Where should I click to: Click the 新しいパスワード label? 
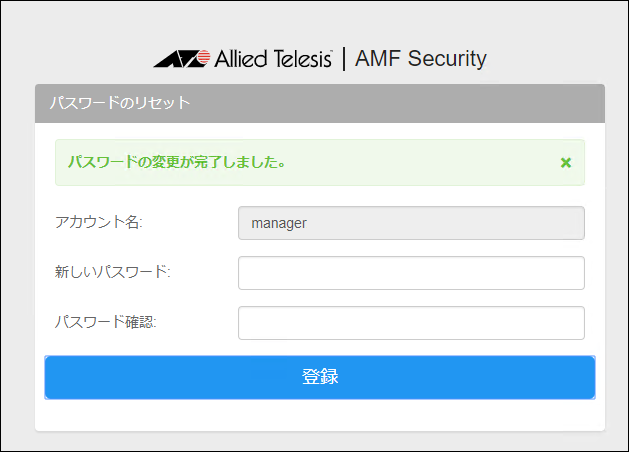[x=113, y=272]
